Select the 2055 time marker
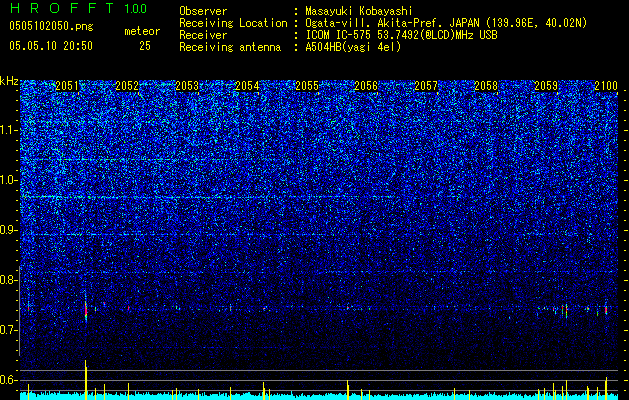 (x=307, y=86)
